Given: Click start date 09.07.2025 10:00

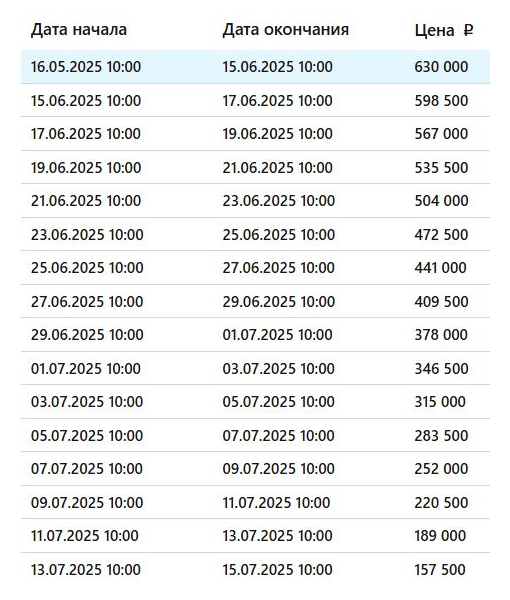Looking at the screenshot, I should 87,502.
